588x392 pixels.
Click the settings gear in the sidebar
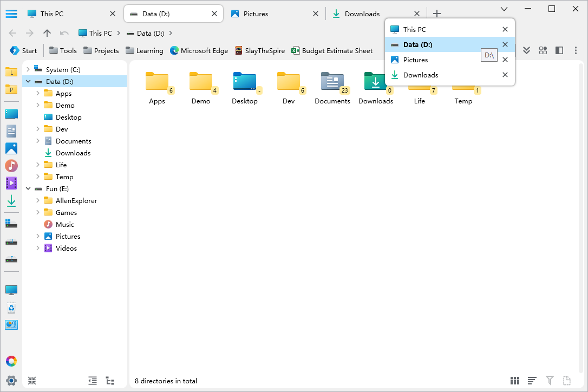coord(11,381)
